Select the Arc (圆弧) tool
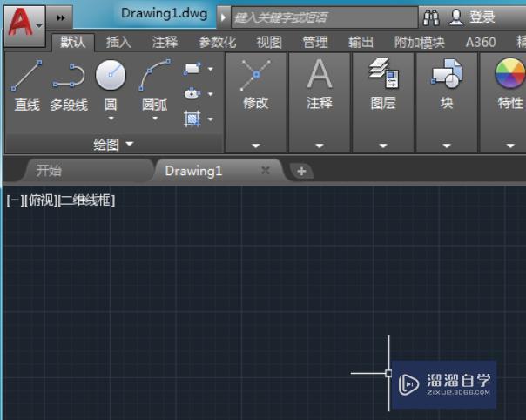This screenshot has width=526, height=420. click(x=155, y=85)
